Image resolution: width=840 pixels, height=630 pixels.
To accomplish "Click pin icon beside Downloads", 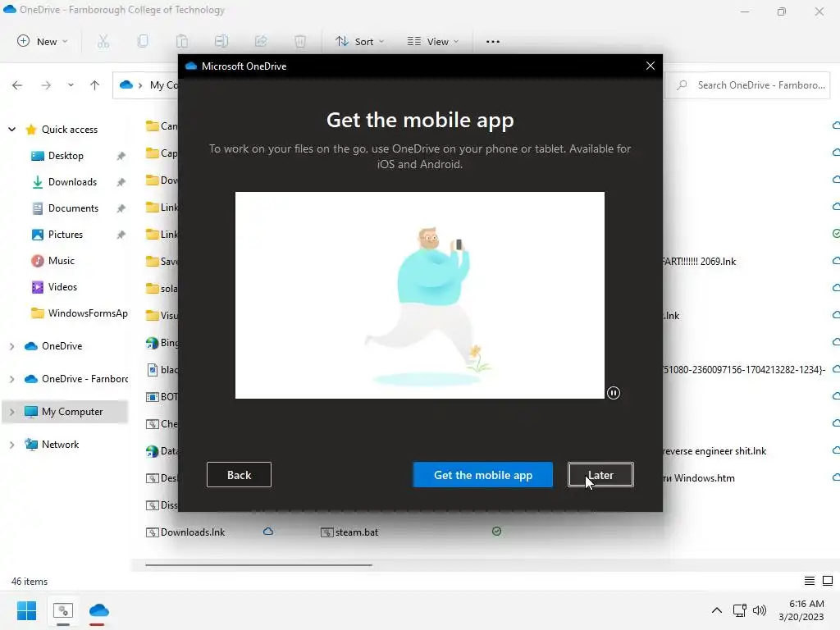I will coord(121,182).
